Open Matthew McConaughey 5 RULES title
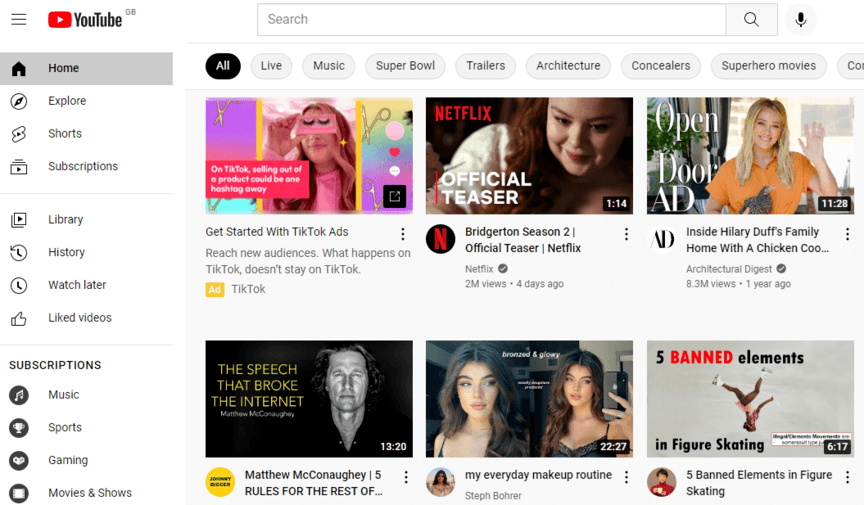 pos(314,483)
